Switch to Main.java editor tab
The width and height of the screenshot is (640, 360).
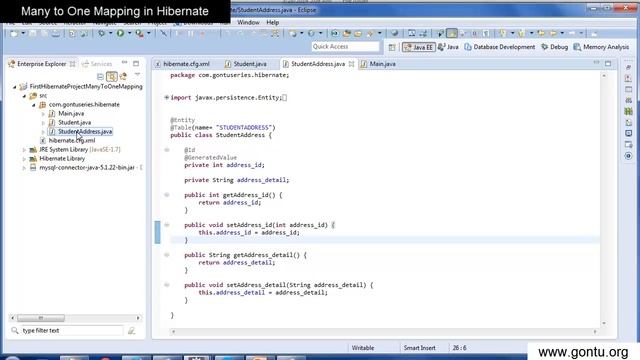(378, 64)
